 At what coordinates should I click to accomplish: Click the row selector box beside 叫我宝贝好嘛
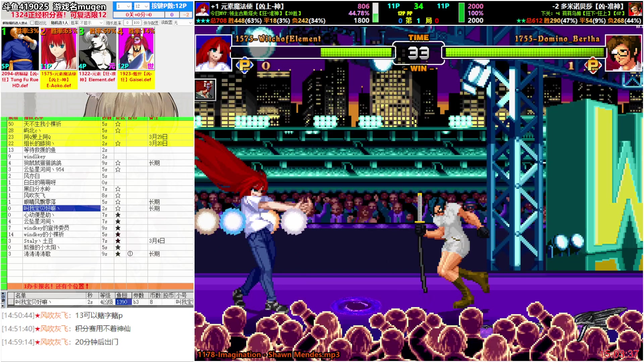point(11,302)
